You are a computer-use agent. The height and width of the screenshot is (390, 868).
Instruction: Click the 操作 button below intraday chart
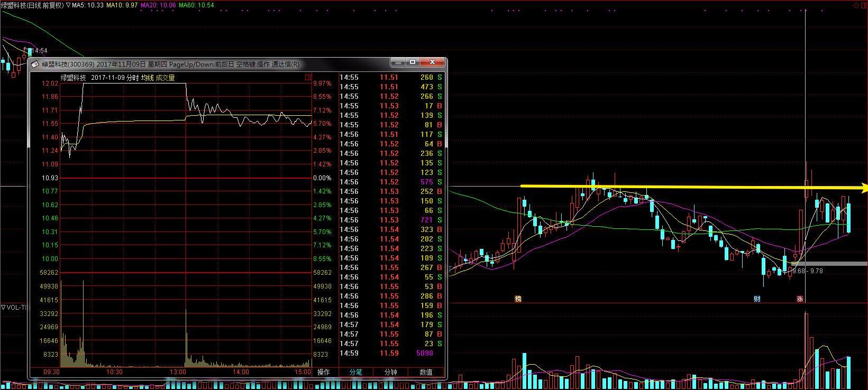323,372
